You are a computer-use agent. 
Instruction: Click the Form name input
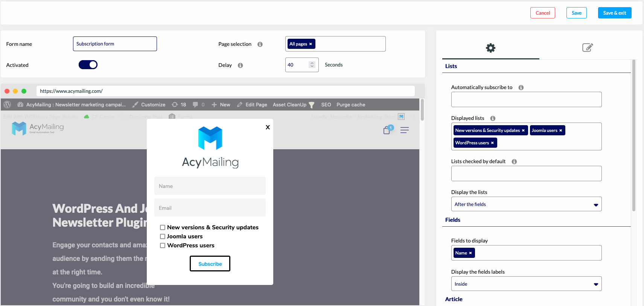[115, 44]
